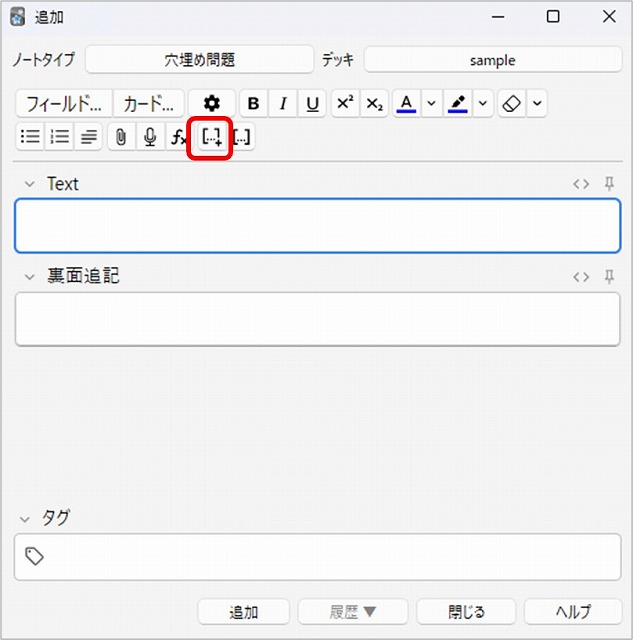Apply subscript formatting

click(x=375, y=104)
